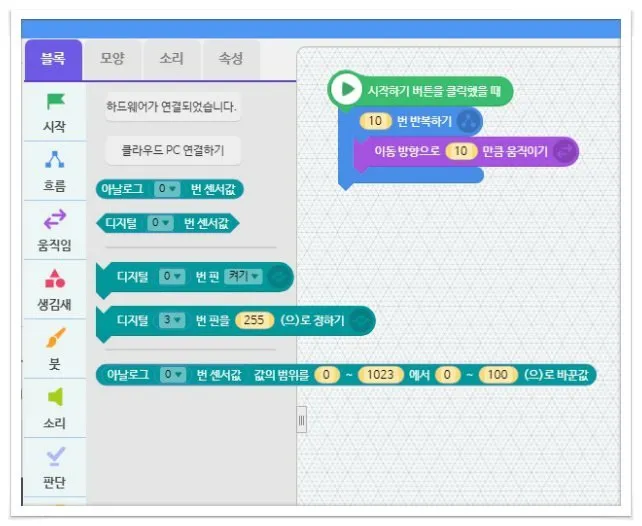The width and height of the screenshot is (642, 526).
Task: Switch to the 소리 tab
Action: (x=172, y=59)
